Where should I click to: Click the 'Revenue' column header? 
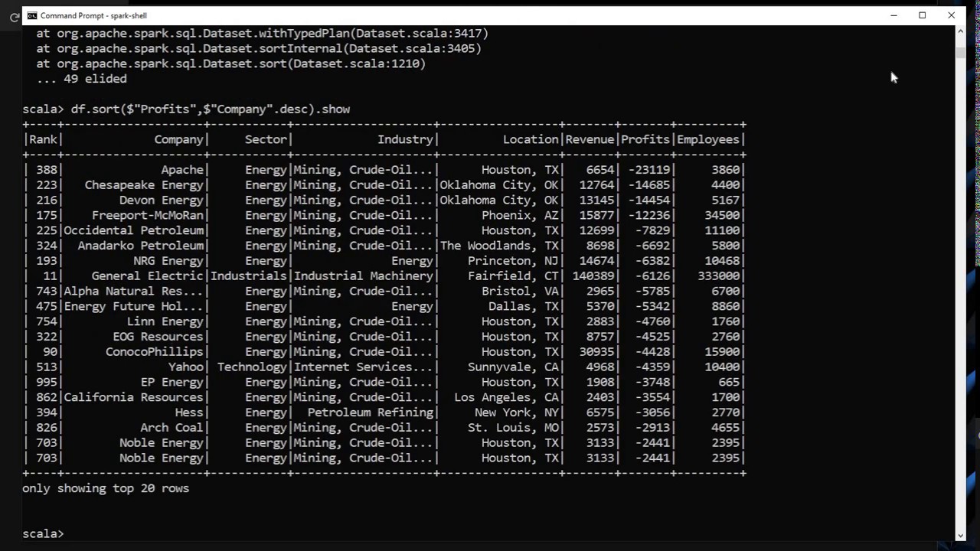(x=590, y=139)
